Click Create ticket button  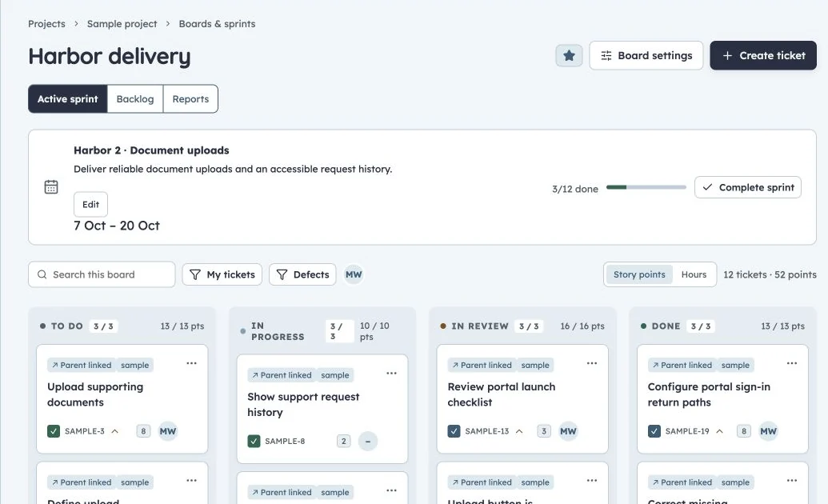pos(763,55)
